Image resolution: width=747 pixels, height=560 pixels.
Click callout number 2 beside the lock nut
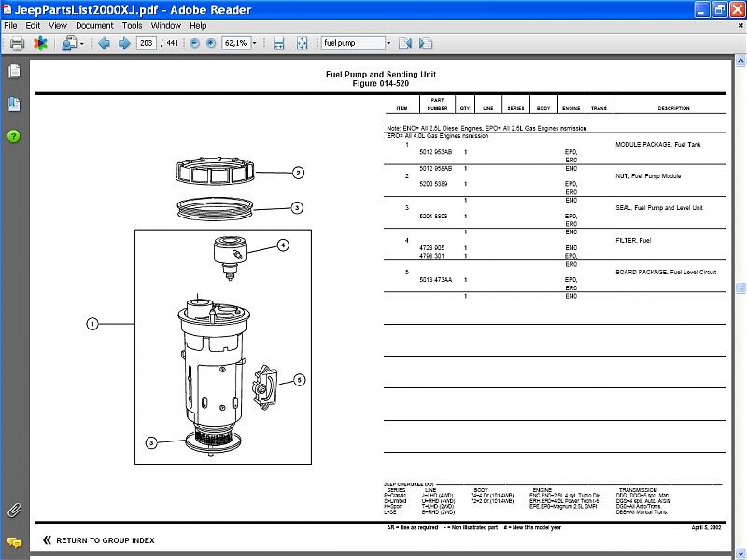click(298, 173)
